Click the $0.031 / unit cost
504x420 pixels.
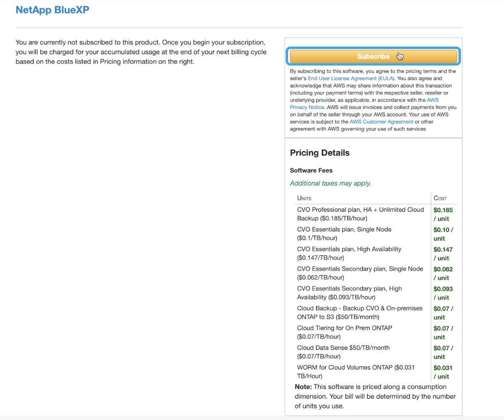[443, 372]
